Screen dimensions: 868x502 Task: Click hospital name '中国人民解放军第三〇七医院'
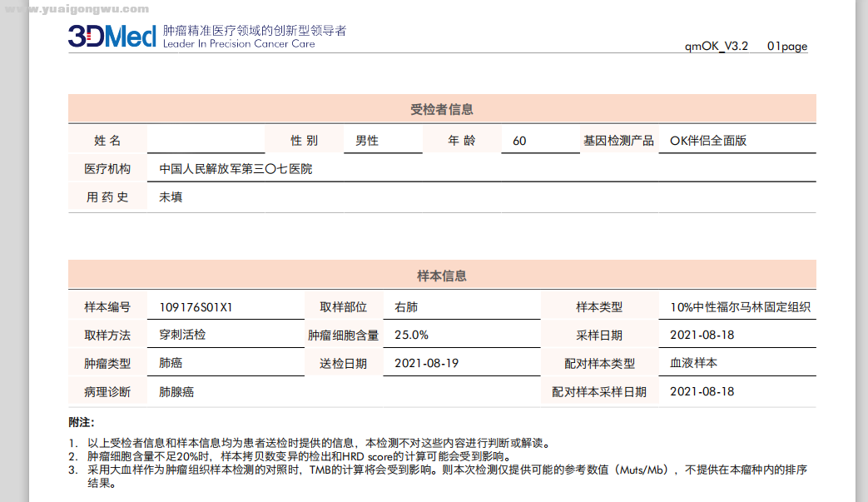[236, 169]
